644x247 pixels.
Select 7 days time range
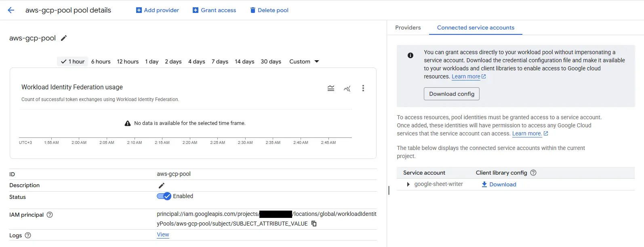[x=220, y=61]
